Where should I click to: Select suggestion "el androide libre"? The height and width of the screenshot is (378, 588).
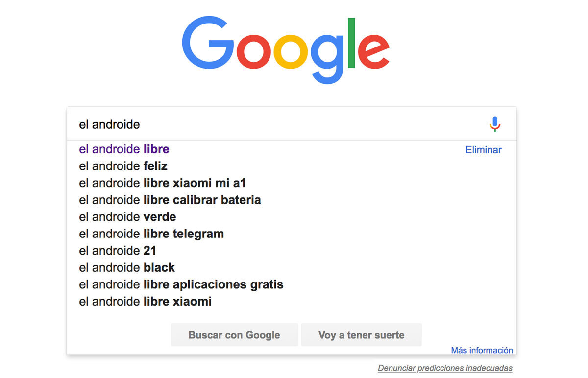pyautogui.click(x=124, y=149)
